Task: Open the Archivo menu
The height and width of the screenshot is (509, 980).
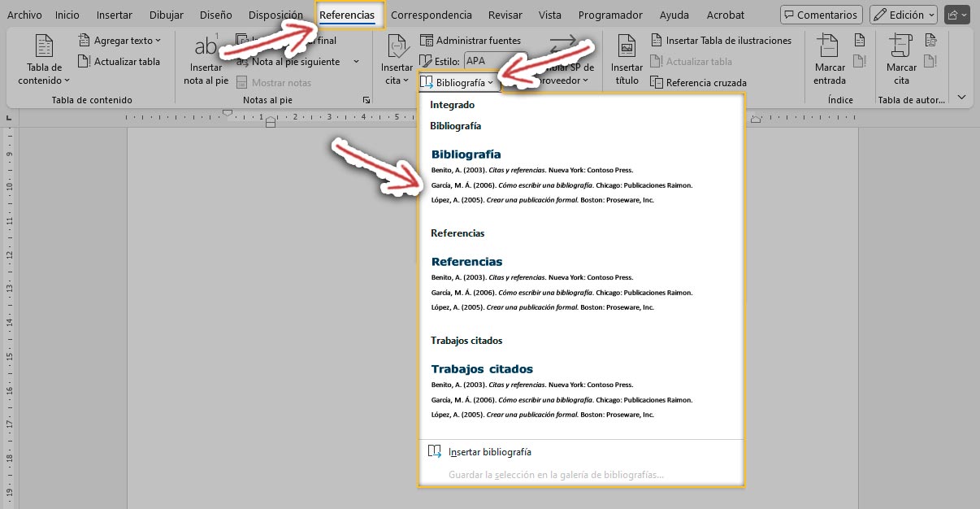Action: [x=24, y=15]
